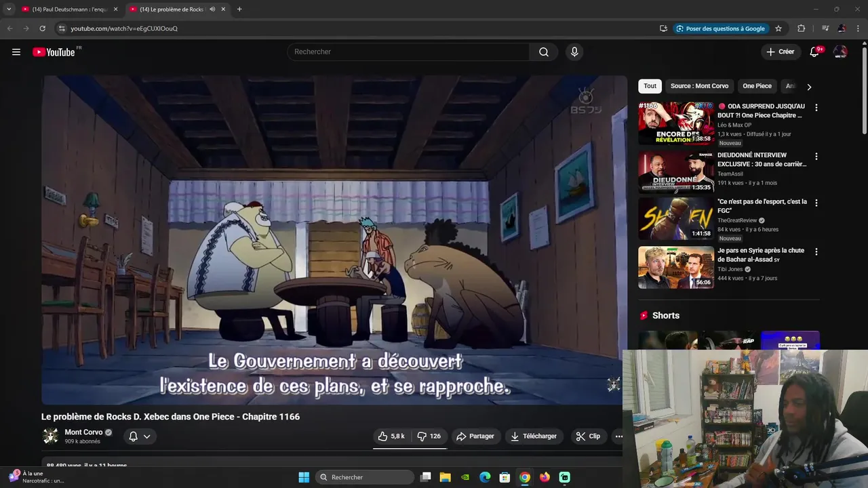Open options for ODA SURPREND video
The image size is (868, 488).
816,108
